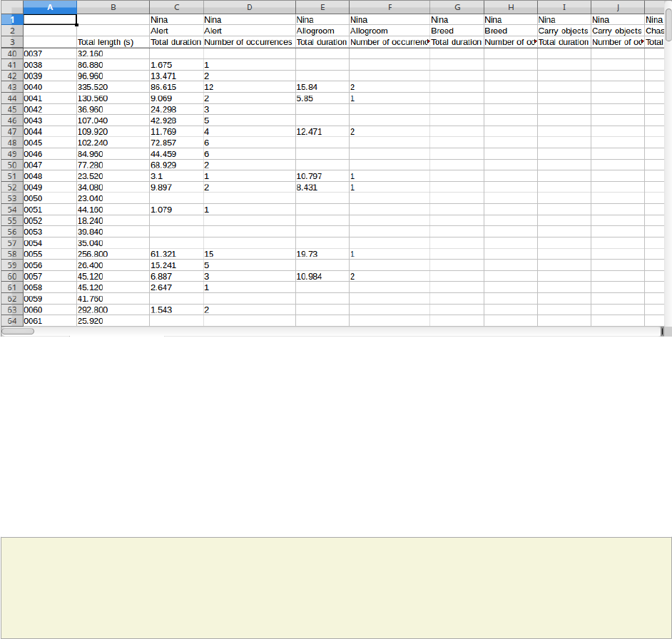Click cell value 1.543
This screenshot has width=672, height=639.
[177, 310]
